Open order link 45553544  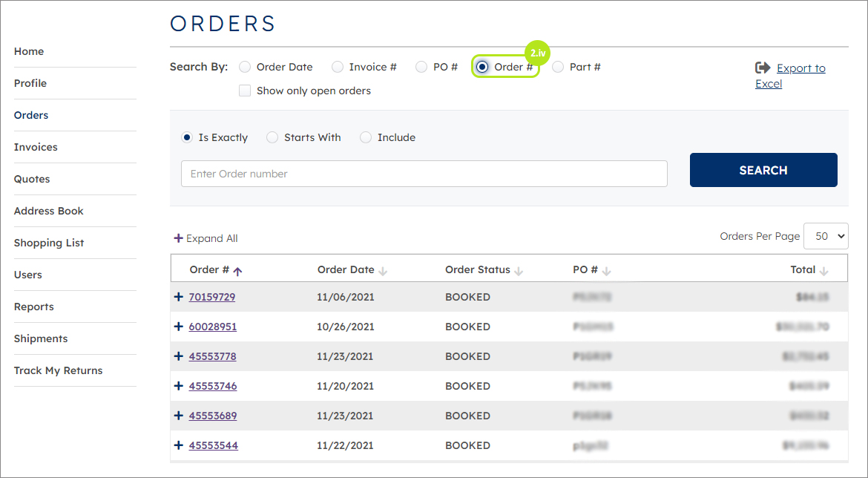213,445
